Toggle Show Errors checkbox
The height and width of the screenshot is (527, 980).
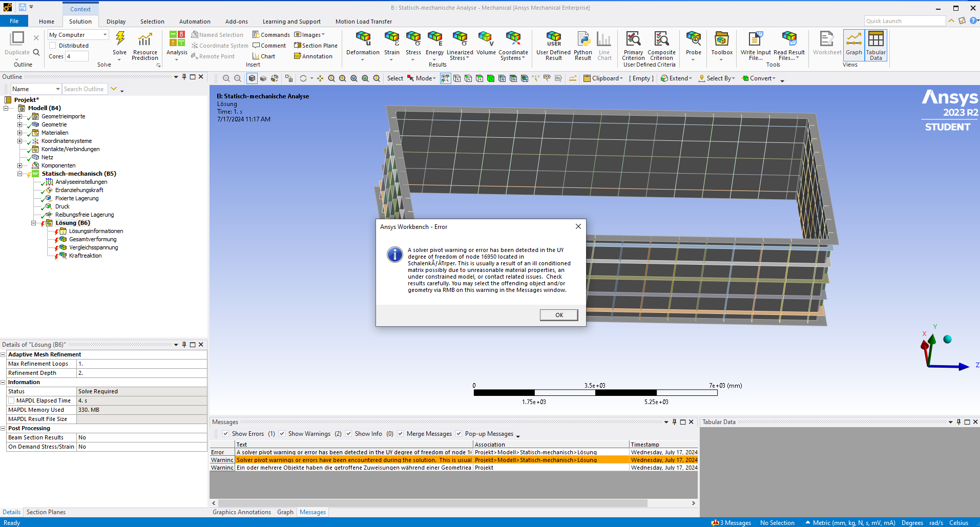point(226,434)
